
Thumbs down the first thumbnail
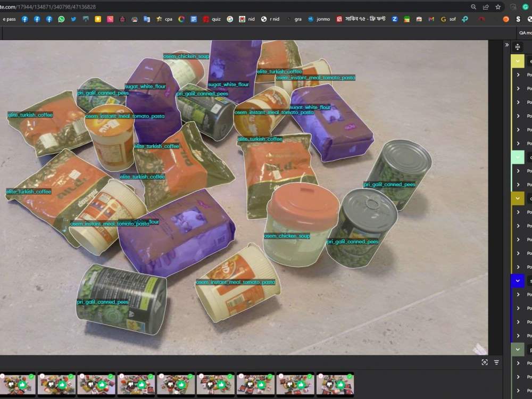11,385
